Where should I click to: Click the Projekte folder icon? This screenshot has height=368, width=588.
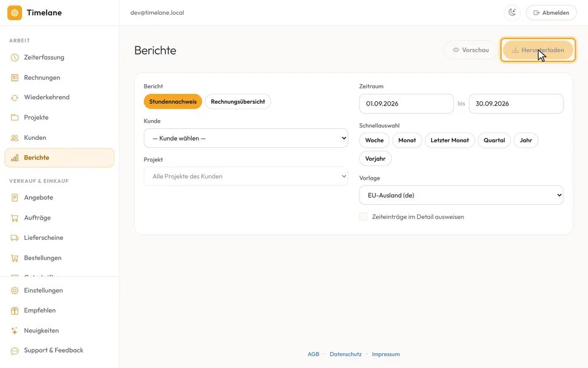click(x=15, y=118)
